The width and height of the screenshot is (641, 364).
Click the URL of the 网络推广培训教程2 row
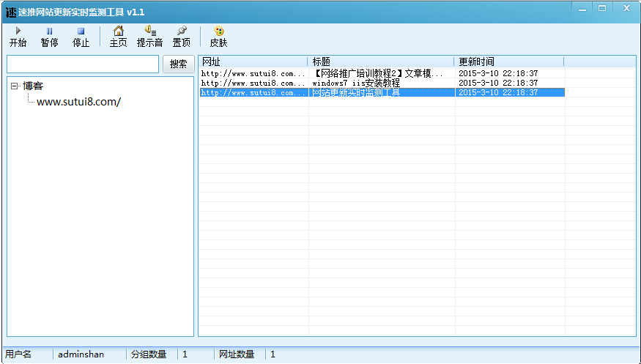pos(253,73)
